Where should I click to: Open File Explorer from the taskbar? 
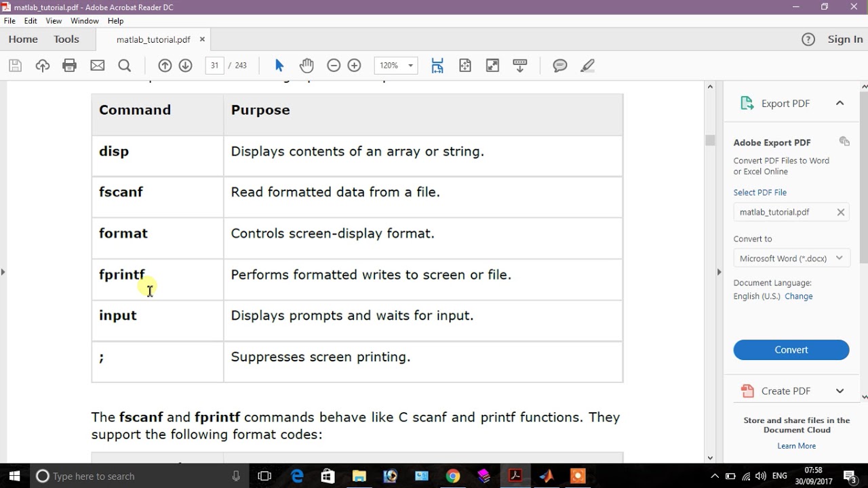359,476
